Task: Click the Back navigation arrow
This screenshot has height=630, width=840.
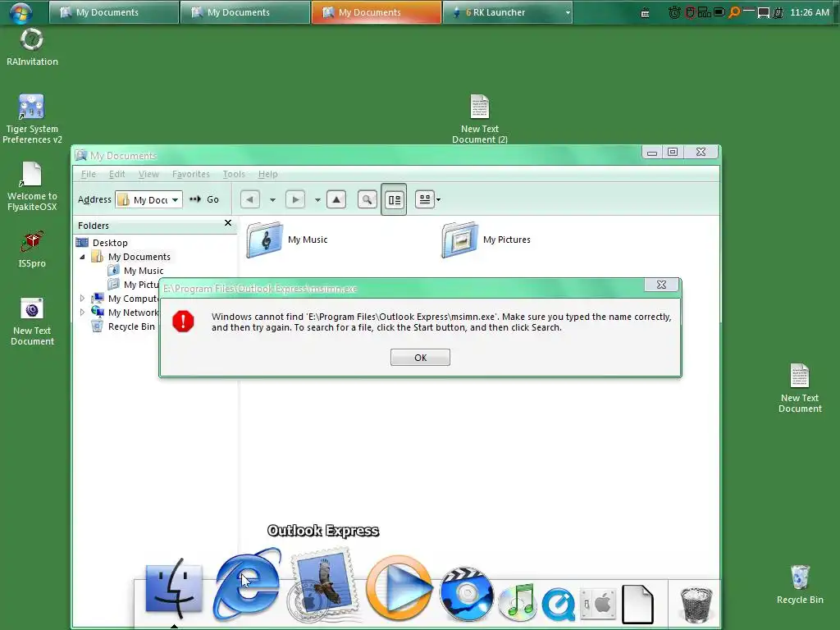Action: 249,200
